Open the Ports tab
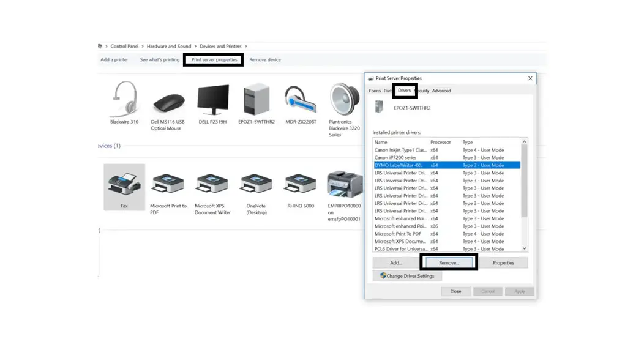Viewport: 644px width, 350px height. (388, 91)
